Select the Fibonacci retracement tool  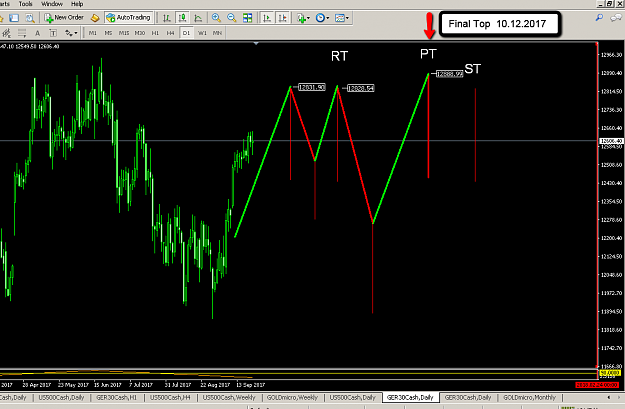pyautogui.click(x=22, y=33)
